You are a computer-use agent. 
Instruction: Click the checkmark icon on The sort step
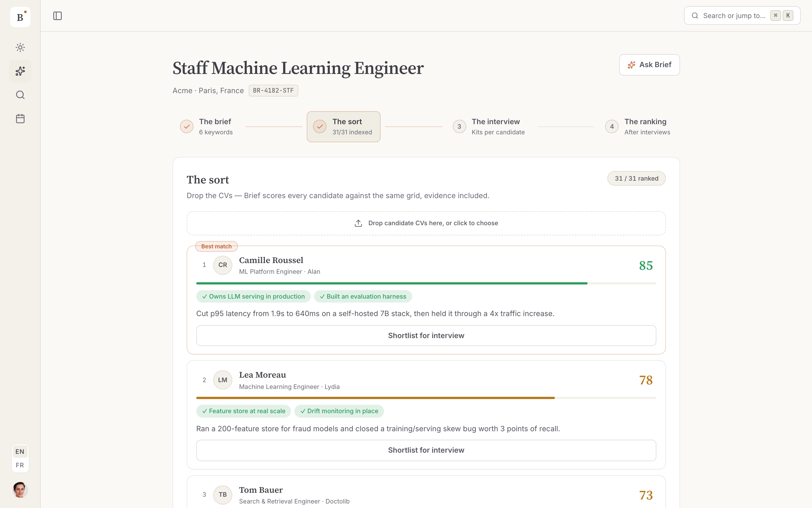click(320, 127)
